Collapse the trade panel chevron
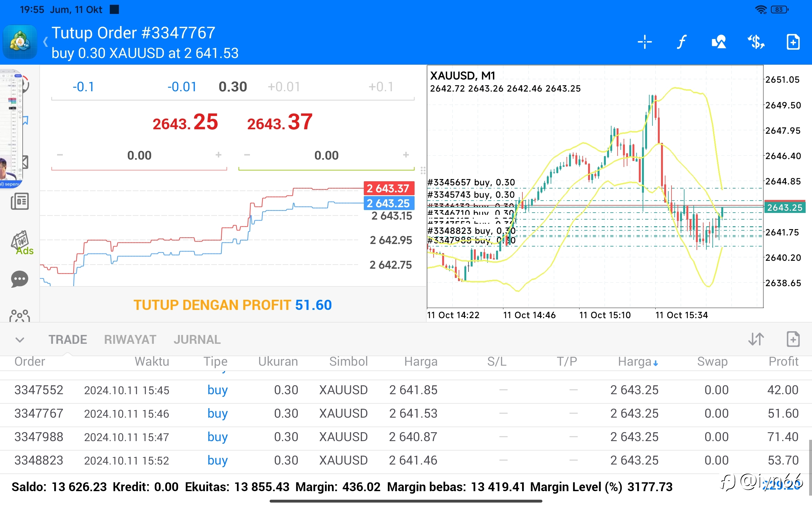The height and width of the screenshot is (507, 812). pos(20,340)
